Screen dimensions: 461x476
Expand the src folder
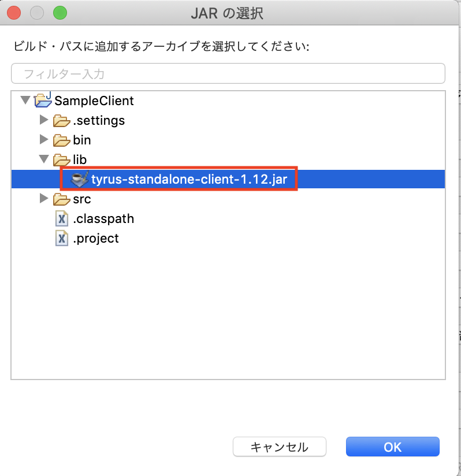pyautogui.click(x=44, y=198)
